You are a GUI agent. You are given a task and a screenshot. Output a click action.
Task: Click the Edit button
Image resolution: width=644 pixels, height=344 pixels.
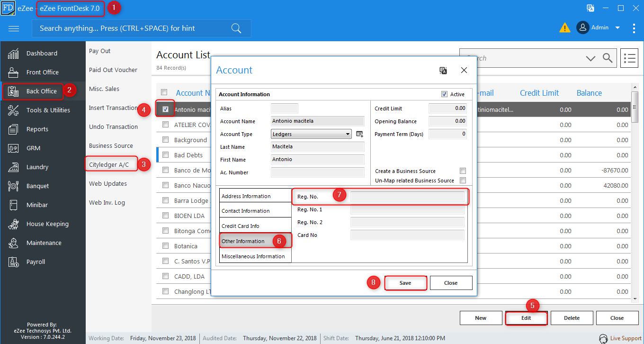pyautogui.click(x=526, y=318)
